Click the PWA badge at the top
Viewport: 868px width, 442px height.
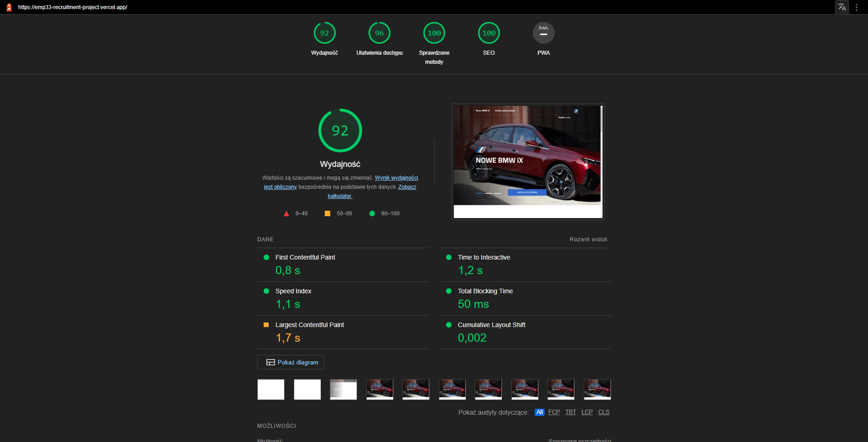[x=543, y=32]
